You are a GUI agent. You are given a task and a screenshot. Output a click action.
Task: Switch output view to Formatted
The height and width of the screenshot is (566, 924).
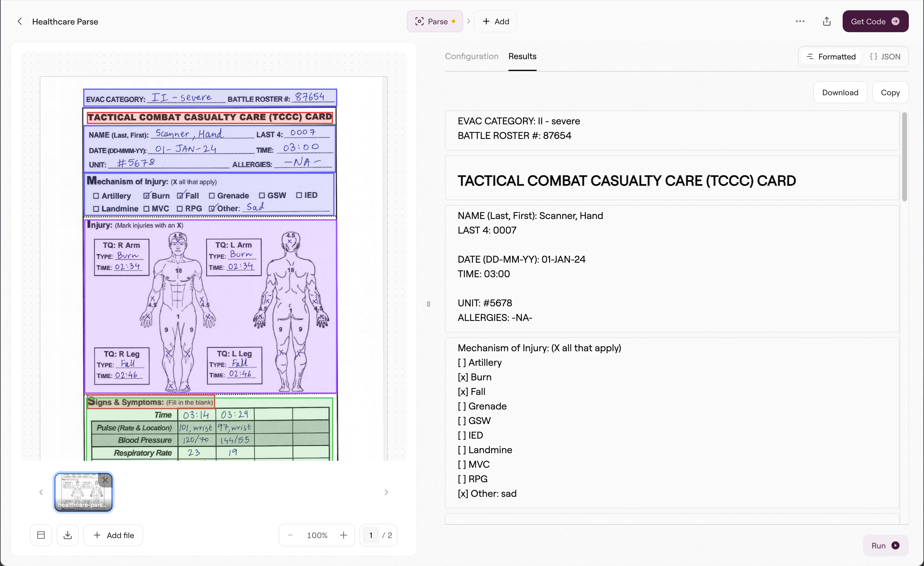pyautogui.click(x=831, y=57)
